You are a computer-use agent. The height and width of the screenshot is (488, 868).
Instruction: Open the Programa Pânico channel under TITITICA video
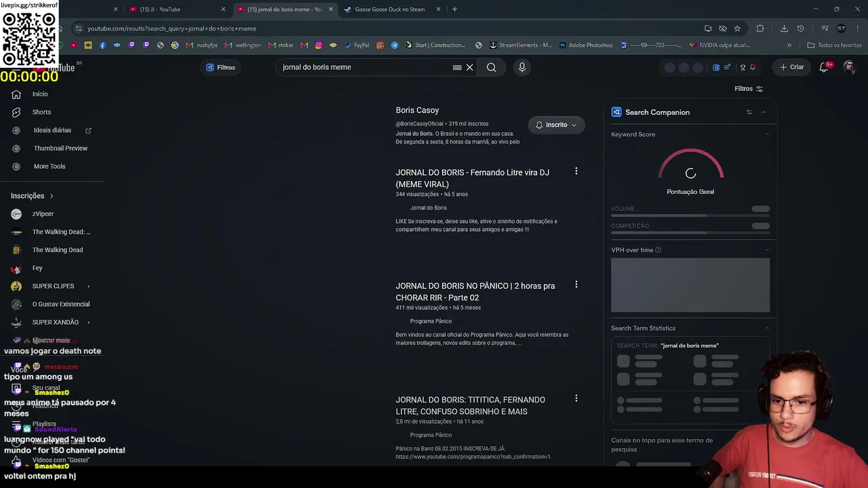[431, 435]
